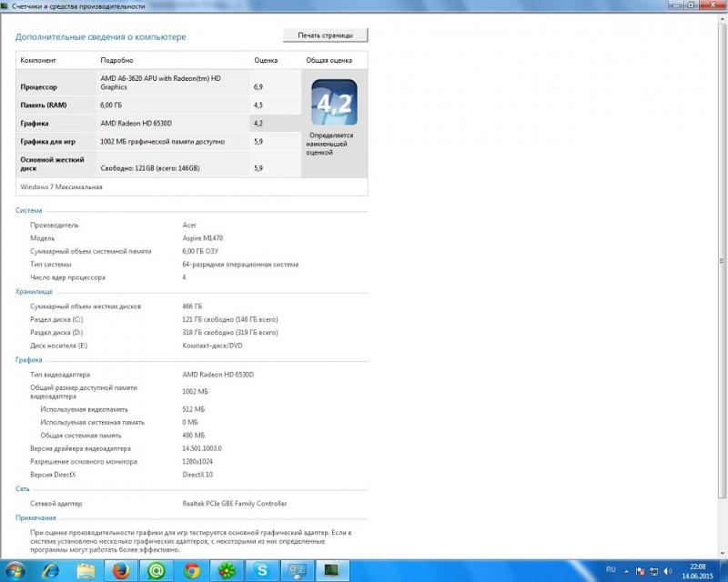Click the D: partition free space value
This screenshot has height=582, width=728.
230,332
